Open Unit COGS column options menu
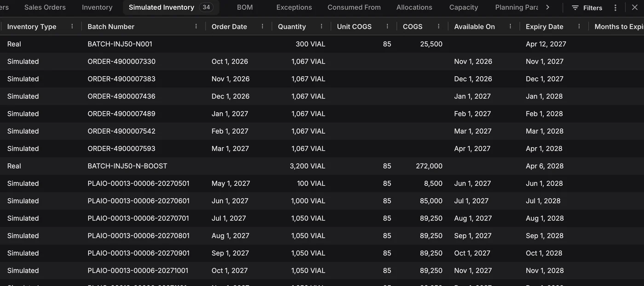 click(x=387, y=27)
